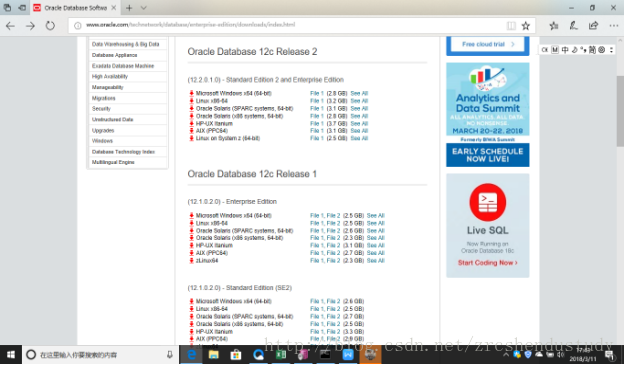Click download arrow beside Oracle Solaris SPARC Release 2
This screenshot has height=365, width=625.
click(x=191, y=108)
